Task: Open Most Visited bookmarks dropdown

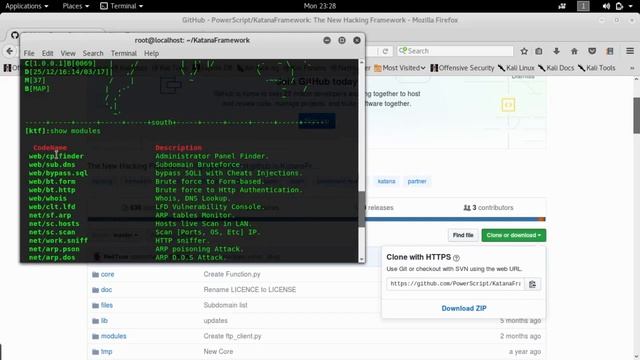Action: pyautogui.click(x=400, y=68)
